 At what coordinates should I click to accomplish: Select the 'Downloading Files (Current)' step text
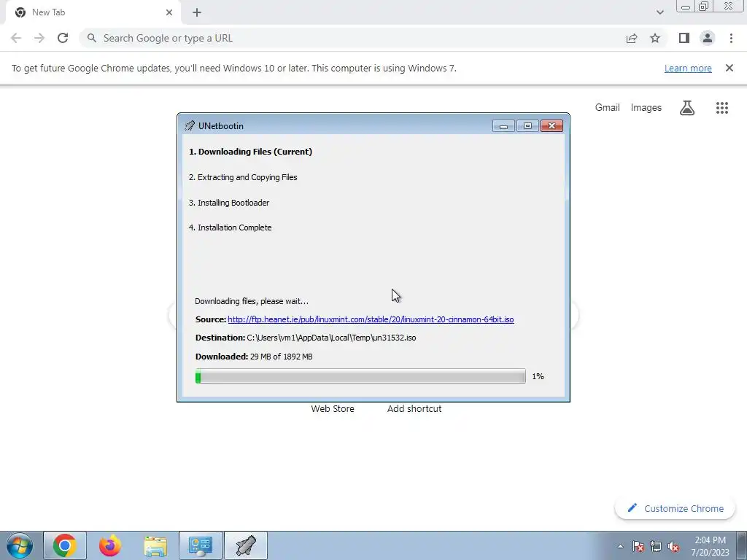pos(251,152)
